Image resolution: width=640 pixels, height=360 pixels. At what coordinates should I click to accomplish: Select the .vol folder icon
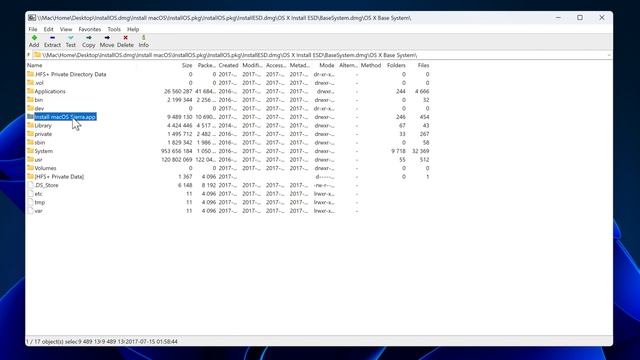point(30,82)
